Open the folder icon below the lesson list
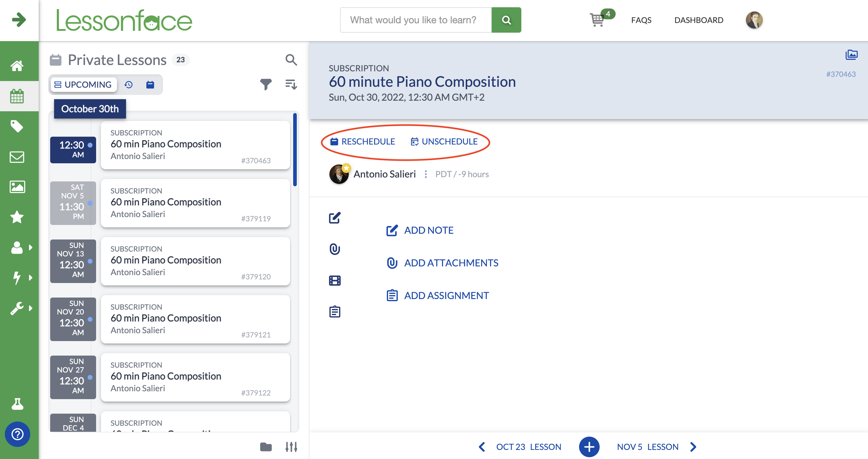868x459 pixels. pyautogui.click(x=266, y=447)
